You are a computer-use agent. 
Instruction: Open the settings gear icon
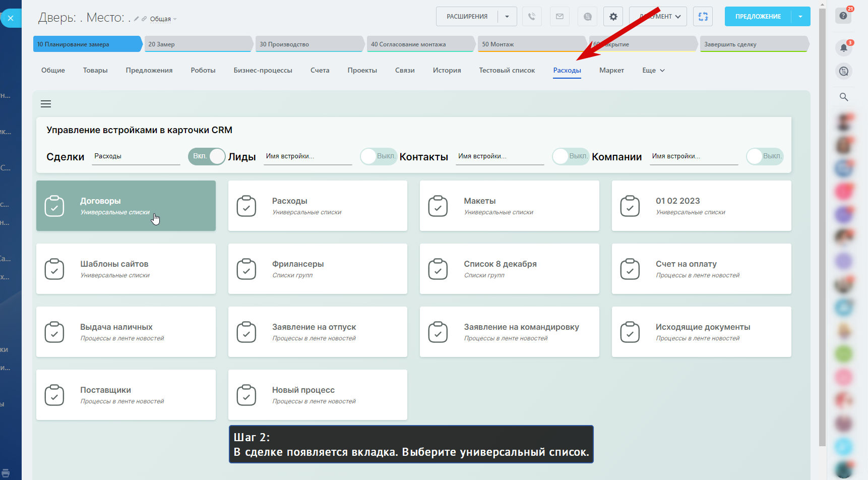point(613,17)
